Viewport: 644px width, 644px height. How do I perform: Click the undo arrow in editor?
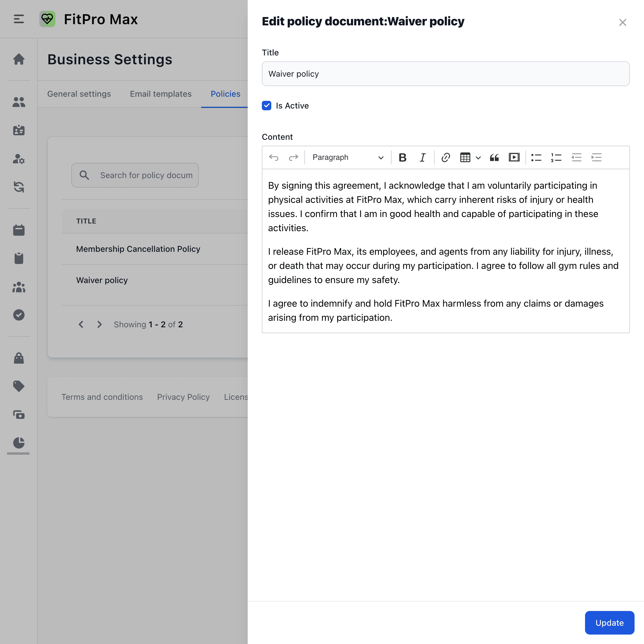click(x=274, y=157)
